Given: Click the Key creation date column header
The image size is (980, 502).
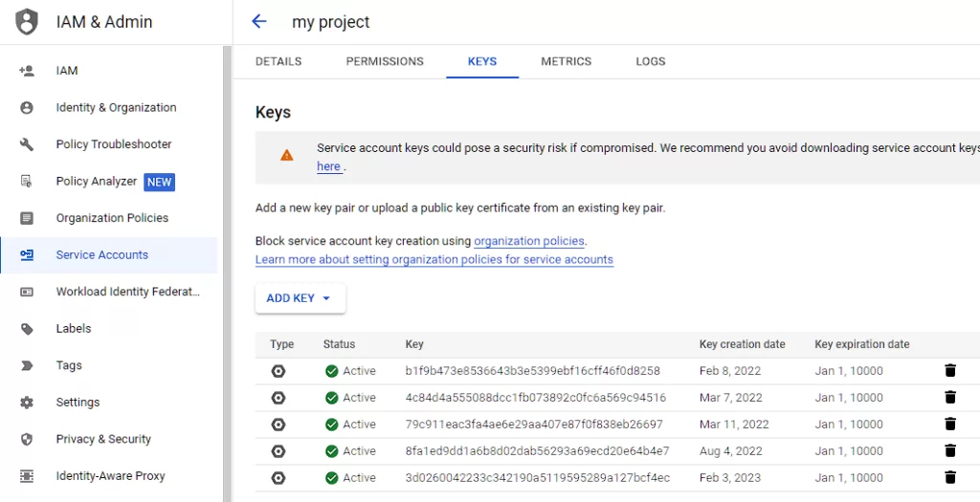Looking at the screenshot, I should click(743, 344).
